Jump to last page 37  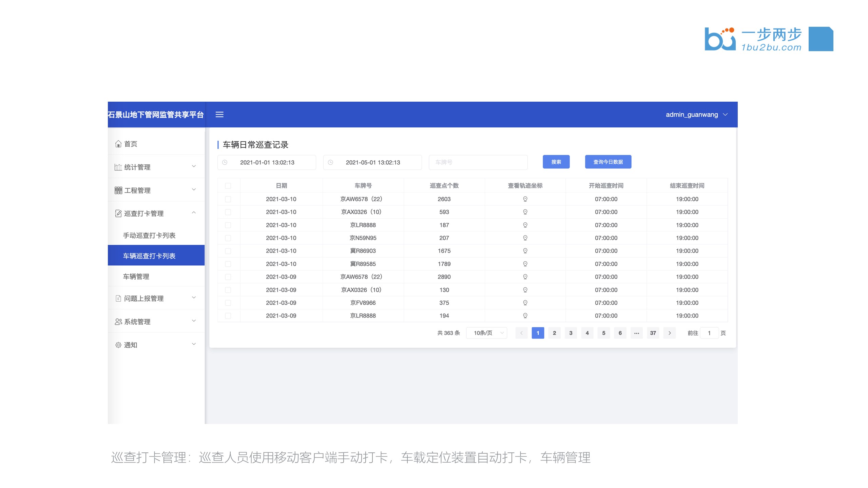(x=653, y=333)
